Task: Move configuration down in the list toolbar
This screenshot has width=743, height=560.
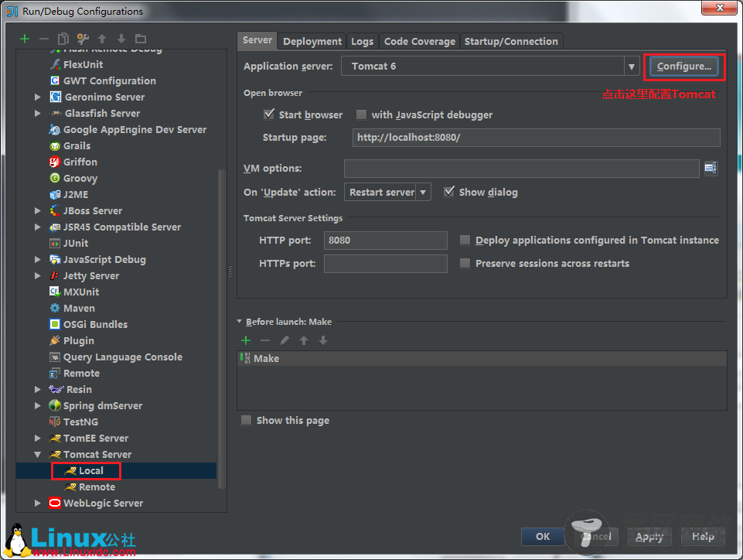Action: pyautogui.click(x=121, y=39)
